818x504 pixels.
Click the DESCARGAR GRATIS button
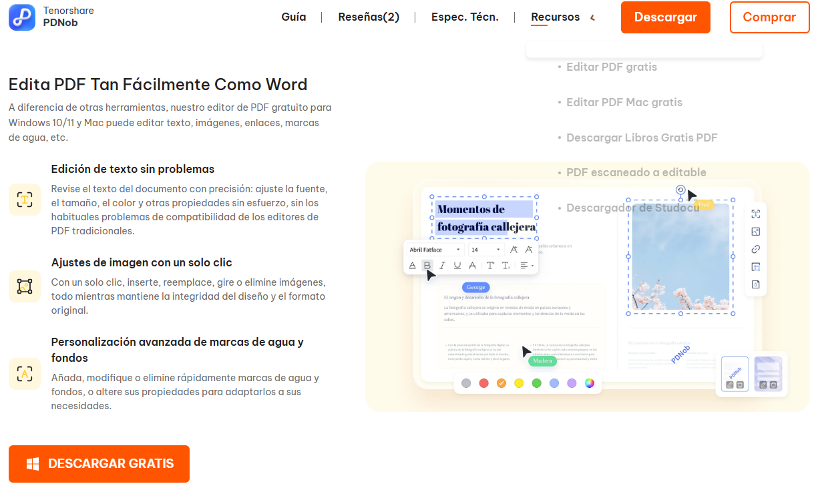99,464
